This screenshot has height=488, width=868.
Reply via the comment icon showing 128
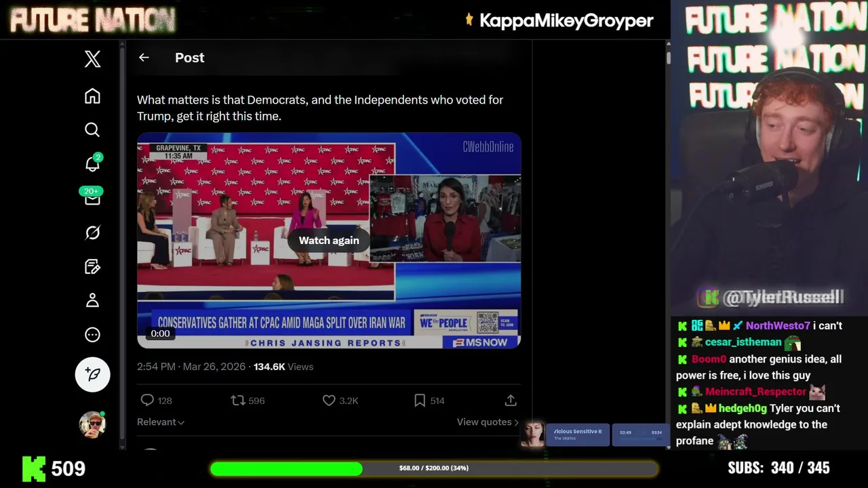[x=155, y=401]
